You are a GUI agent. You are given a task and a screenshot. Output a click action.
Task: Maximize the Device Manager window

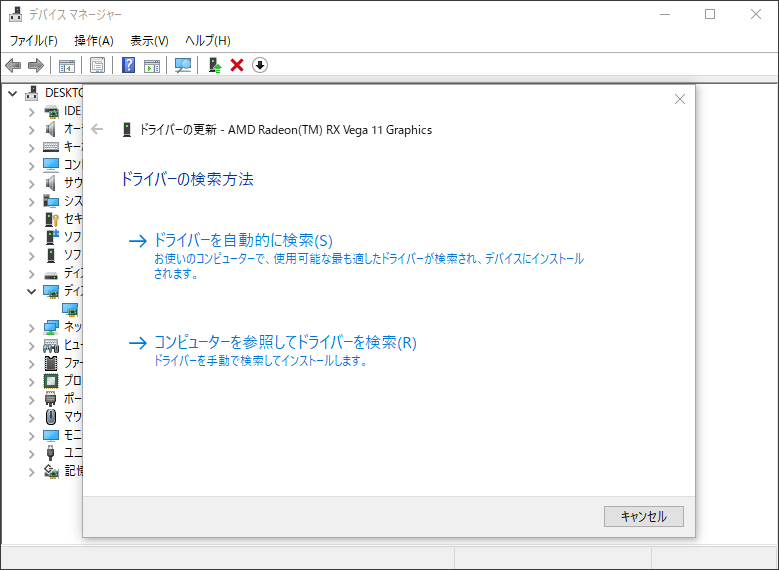[710, 14]
